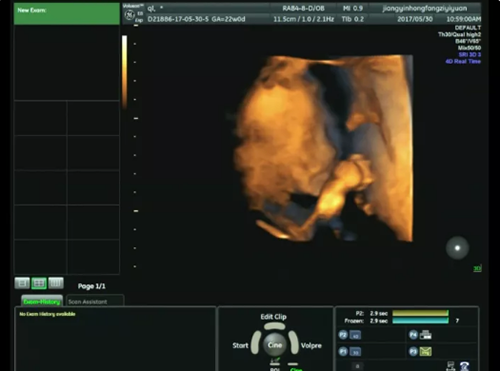The width and height of the screenshot is (500, 371).
Task: Click the P3 yellow envelope icon
Action: click(x=426, y=351)
